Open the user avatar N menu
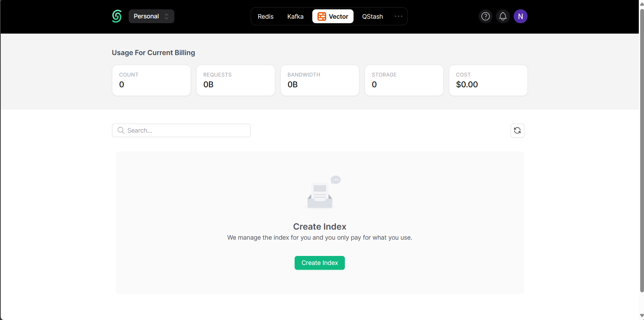 tap(520, 16)
